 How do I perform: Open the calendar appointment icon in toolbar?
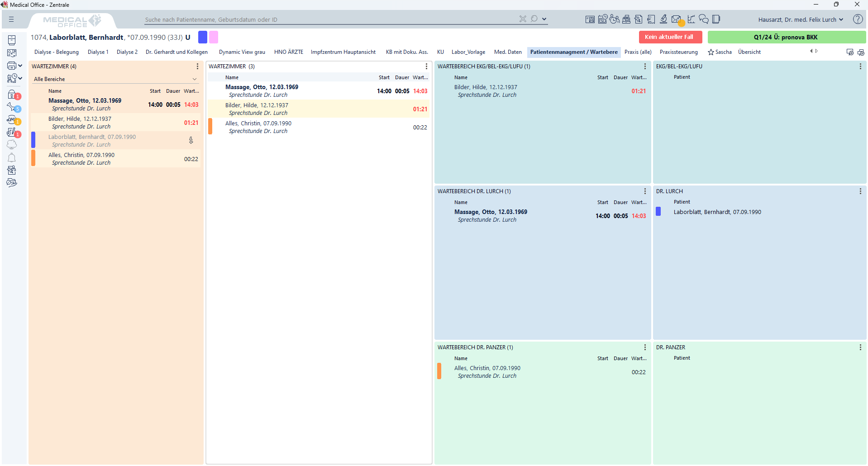602,19
